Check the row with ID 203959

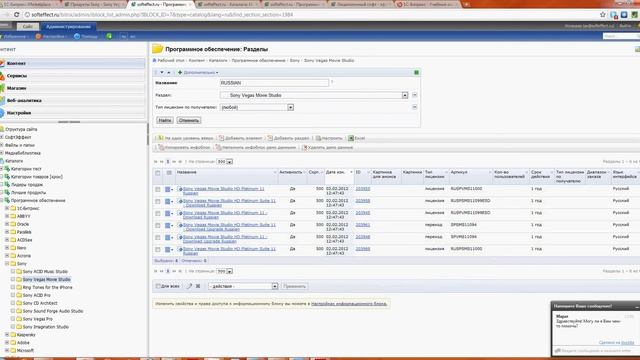click(158, 201)
